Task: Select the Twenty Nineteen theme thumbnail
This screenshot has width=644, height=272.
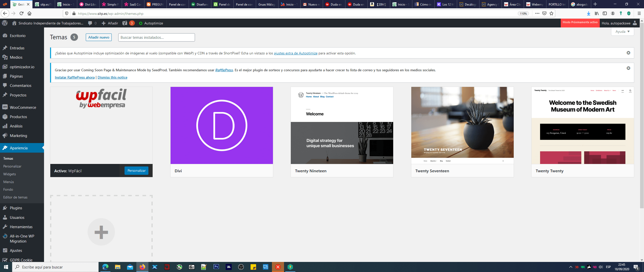Action: point(342,125)
